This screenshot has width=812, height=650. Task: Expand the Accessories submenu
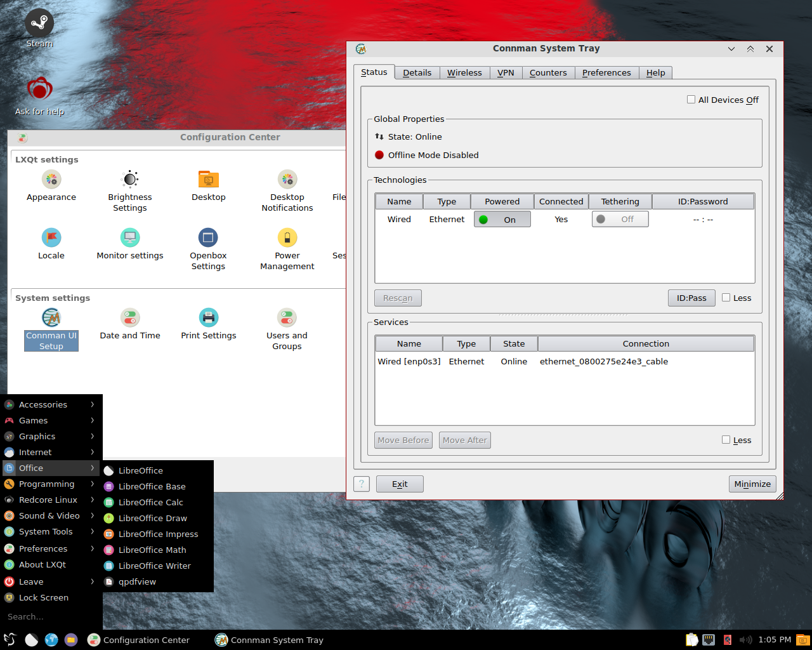(51, 404)
